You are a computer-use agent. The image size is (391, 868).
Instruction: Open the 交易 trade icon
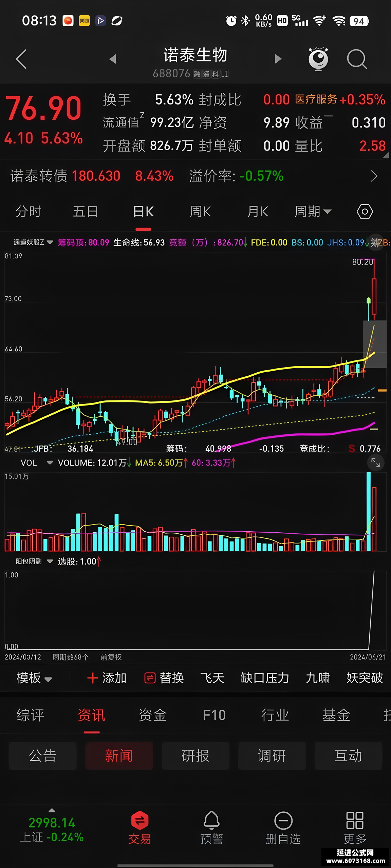(140, 821)
